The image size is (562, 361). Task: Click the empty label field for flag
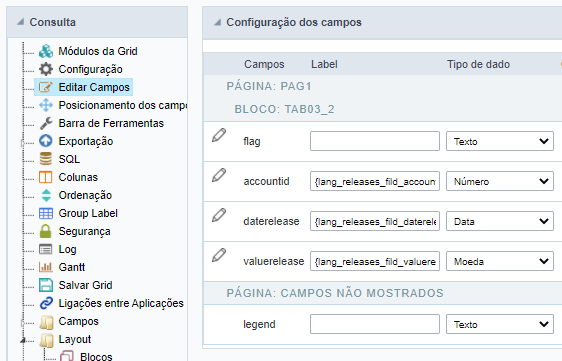pyautogui.click(x=375, y=141)
